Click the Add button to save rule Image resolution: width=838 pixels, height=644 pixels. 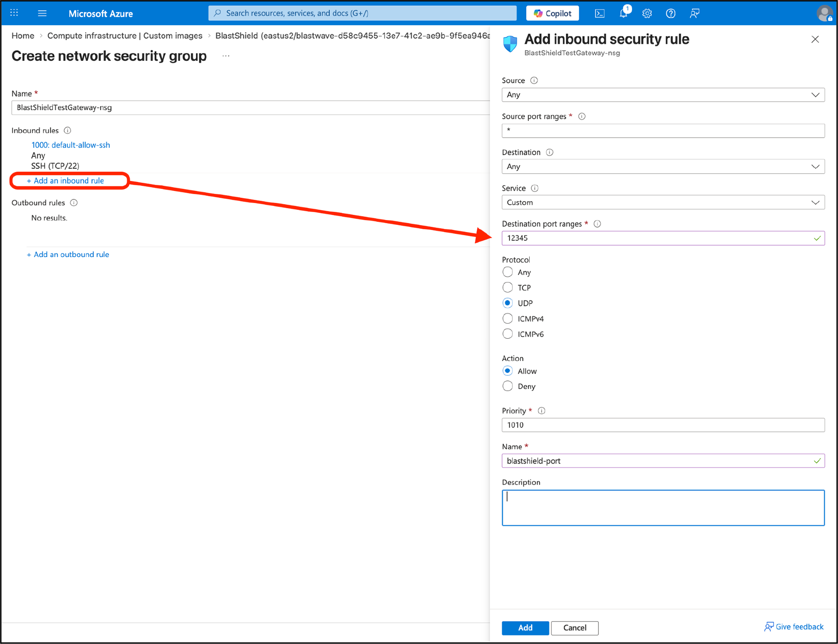click(x=525, y=628)
